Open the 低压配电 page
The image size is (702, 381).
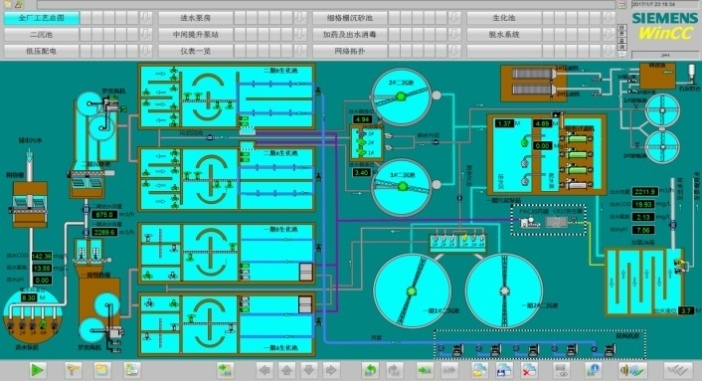point(42,51)
